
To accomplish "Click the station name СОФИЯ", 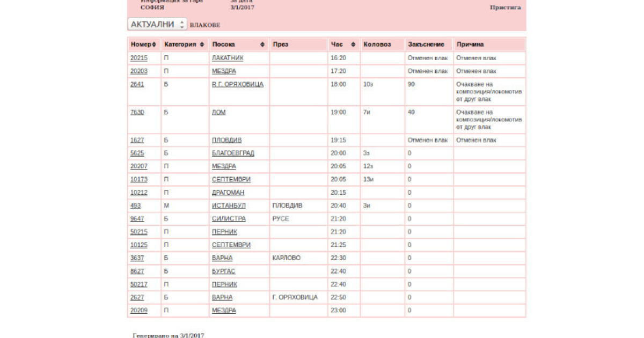I will point(152,8).
